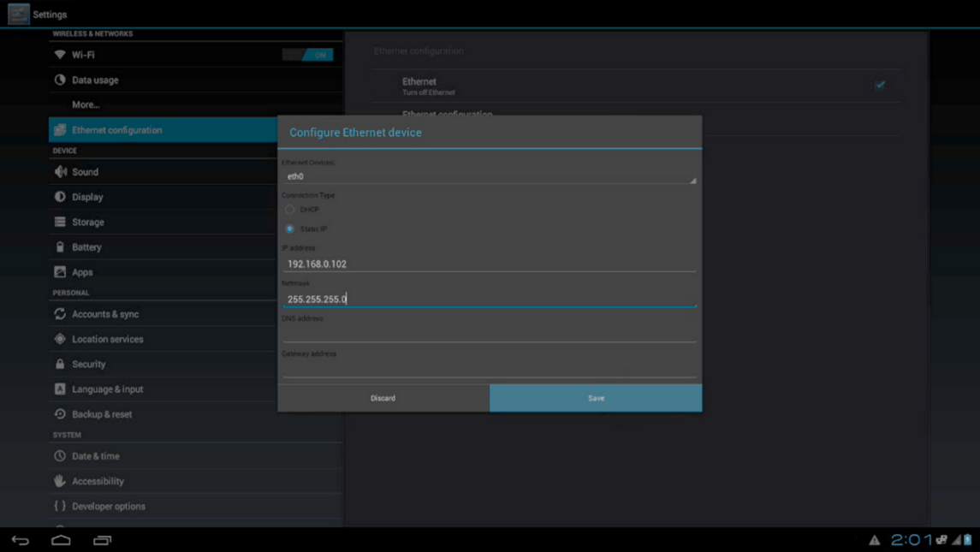Screen dimensions: 980x552
Task: Select the Static IP radio button
Action: tap(290, 229)
